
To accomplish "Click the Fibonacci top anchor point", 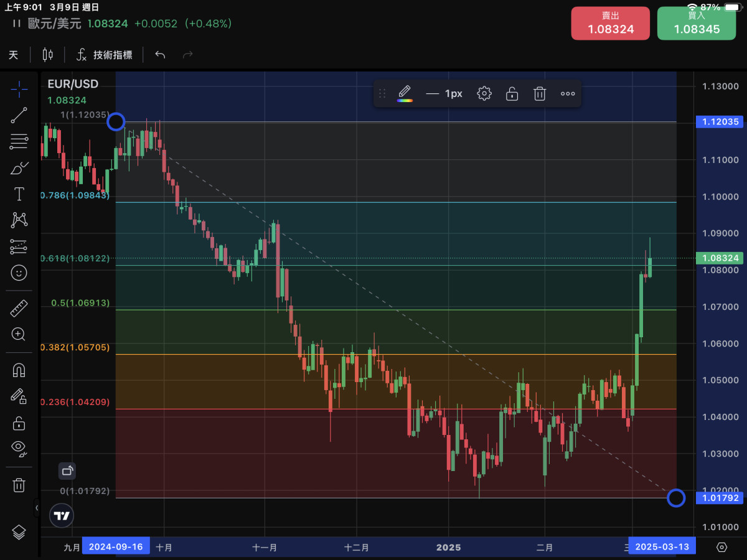I will (x=116, y=122).
